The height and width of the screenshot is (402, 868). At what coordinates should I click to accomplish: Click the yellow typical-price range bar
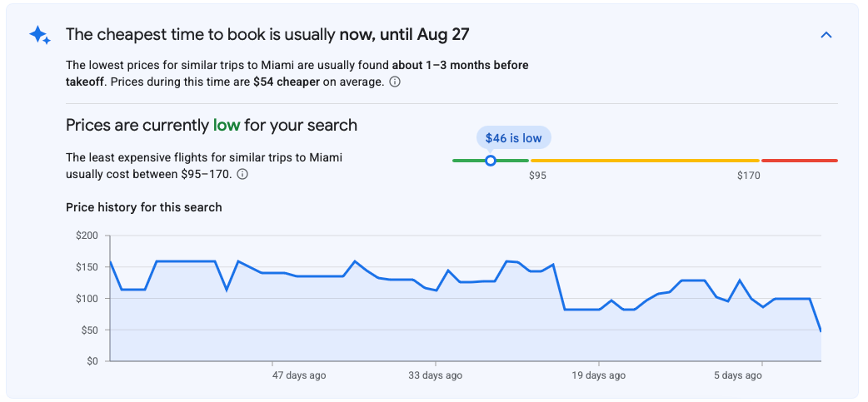[645, 161]
